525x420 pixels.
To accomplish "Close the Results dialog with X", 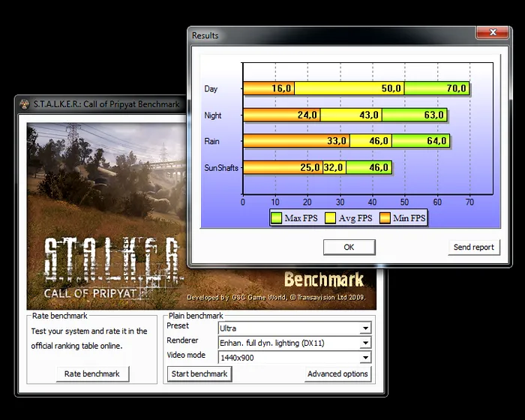I will coord(493,32).
